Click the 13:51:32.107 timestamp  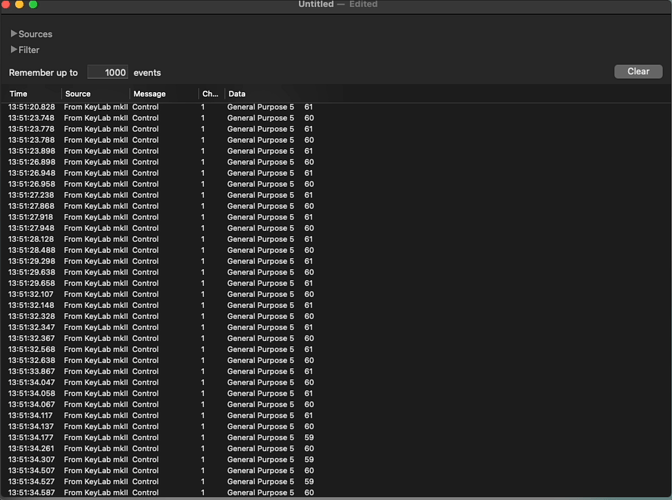tap(31, 294)
